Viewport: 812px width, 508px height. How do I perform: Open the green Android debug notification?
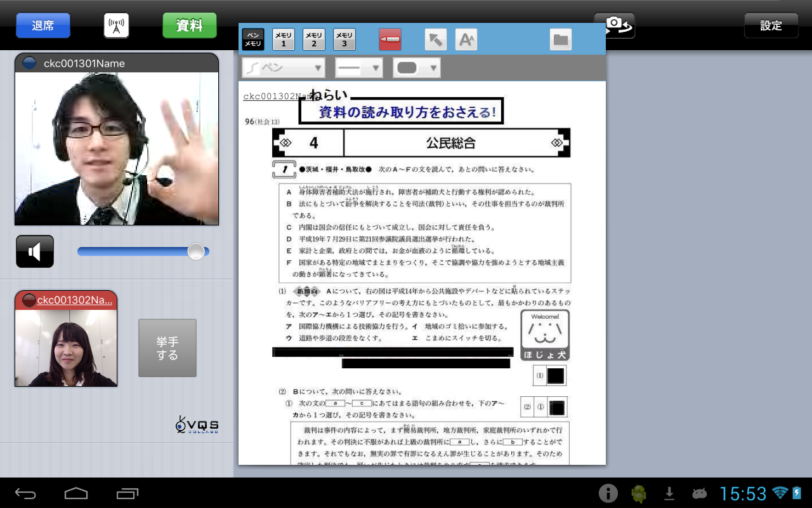click(639, 493)
